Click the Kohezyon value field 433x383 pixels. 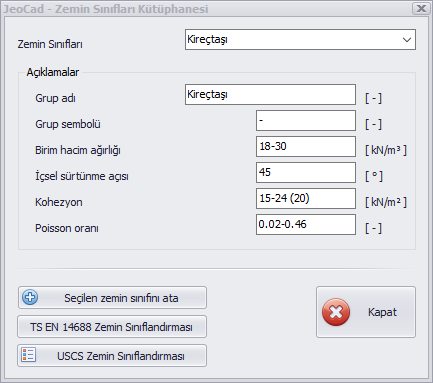[306, 199]
